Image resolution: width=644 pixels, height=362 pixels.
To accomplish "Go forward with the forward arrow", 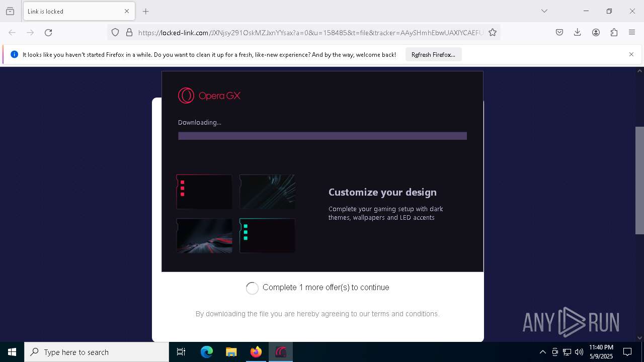I will tap(30, 33).
